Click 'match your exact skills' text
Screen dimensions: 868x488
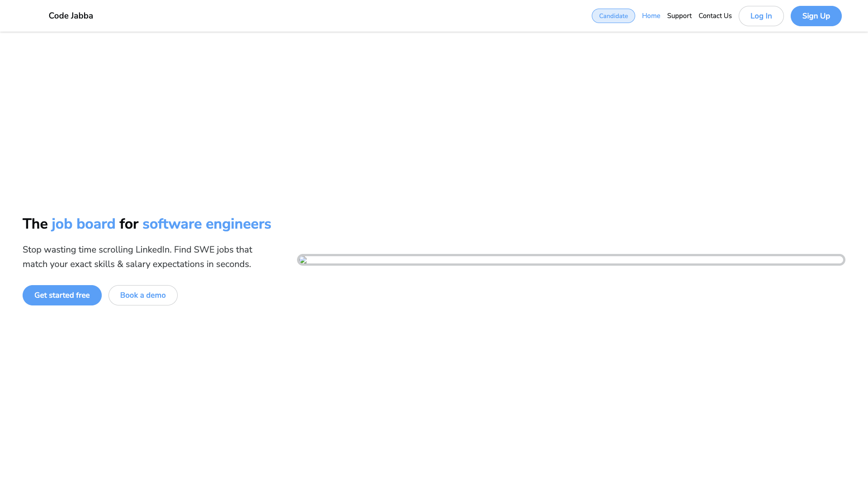[x=68, y=264]
